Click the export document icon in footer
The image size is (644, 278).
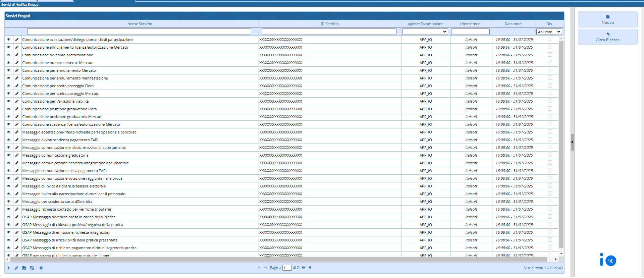tap(24, 268)
